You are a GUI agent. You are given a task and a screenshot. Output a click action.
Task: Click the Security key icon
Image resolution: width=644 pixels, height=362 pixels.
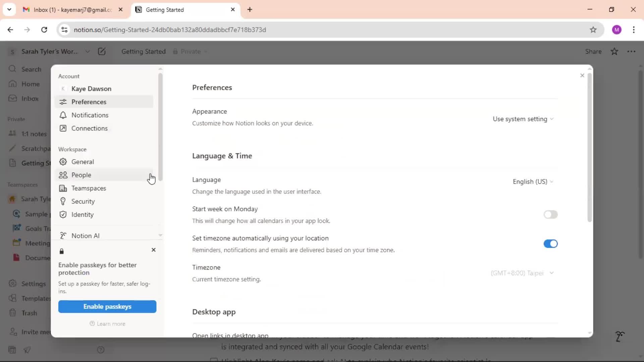(63, 201)
